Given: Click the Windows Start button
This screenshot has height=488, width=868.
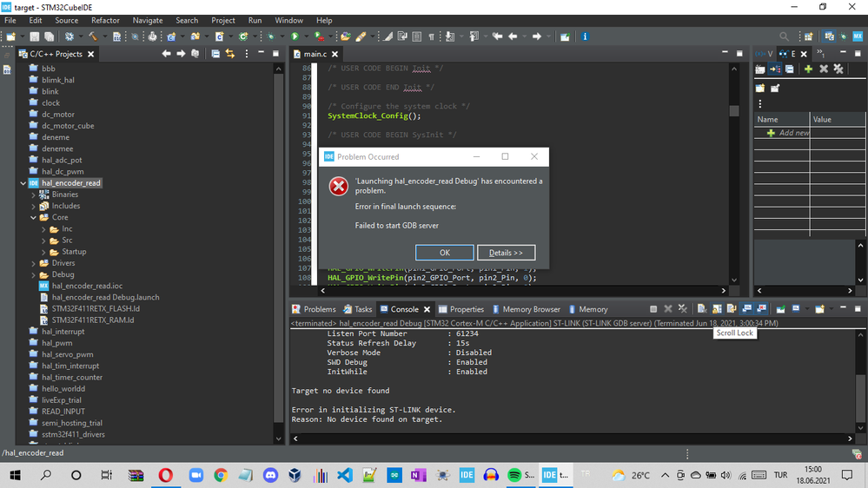Looking at the screenshot, I should coord(15,475).
